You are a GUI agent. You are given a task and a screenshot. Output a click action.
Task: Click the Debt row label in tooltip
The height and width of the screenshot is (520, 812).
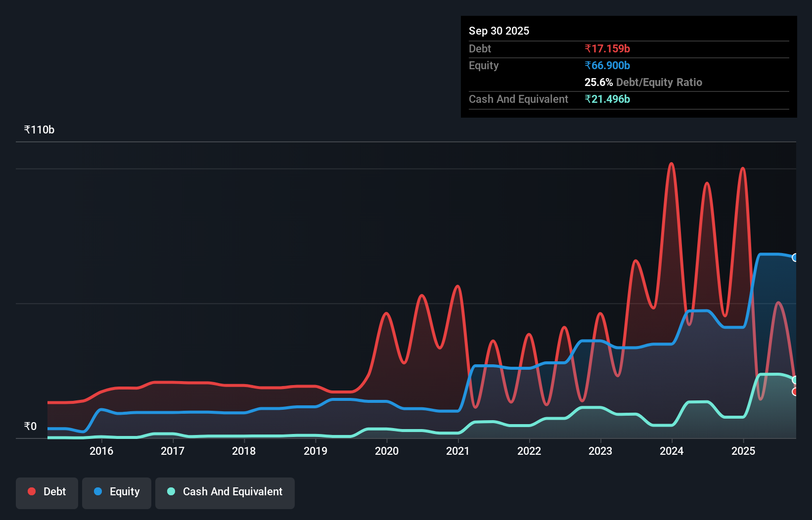click(x=480, y=48)
